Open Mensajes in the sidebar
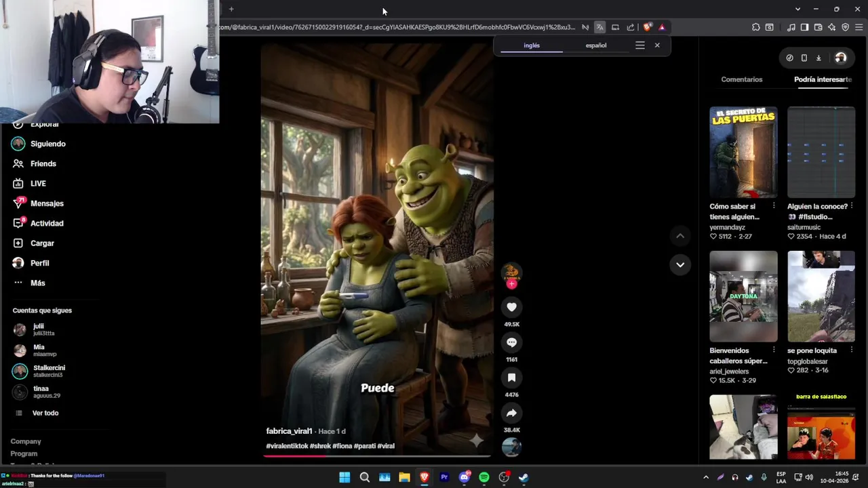868x488 pixels. [x=46, y=203]
